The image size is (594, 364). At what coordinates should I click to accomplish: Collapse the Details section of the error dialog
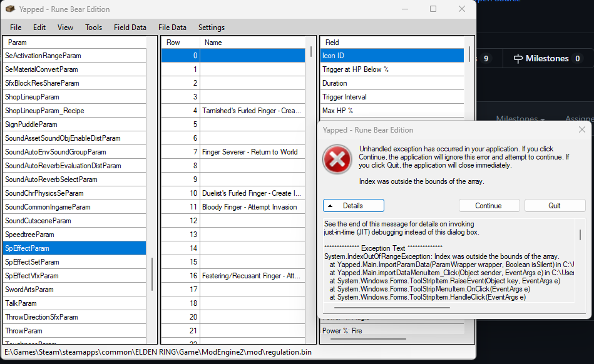(x=354, y=205)
